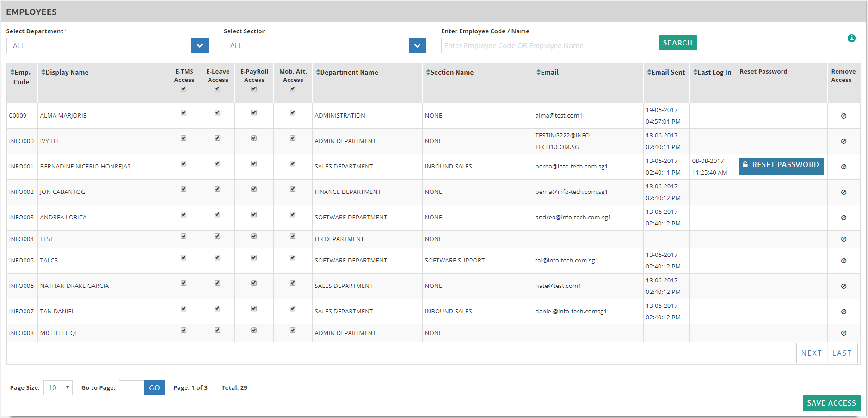Expand the Select Section dropdown

click(417, 46)
